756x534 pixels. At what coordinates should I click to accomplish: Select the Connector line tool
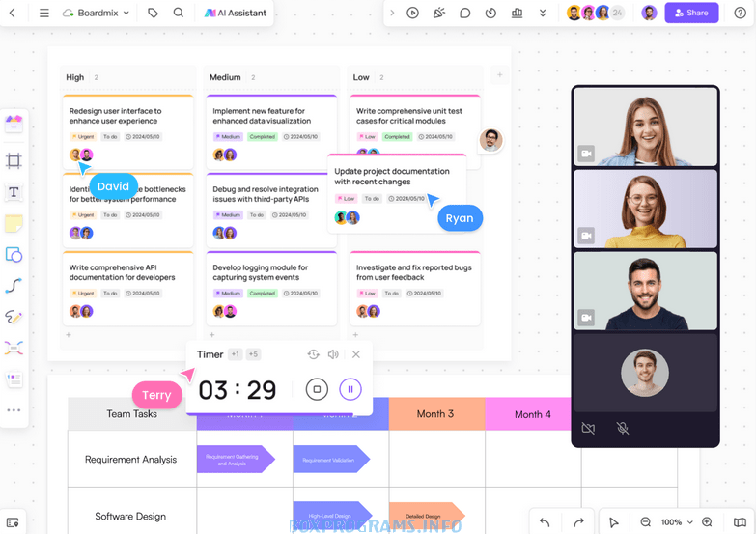(x=14, y=286)
